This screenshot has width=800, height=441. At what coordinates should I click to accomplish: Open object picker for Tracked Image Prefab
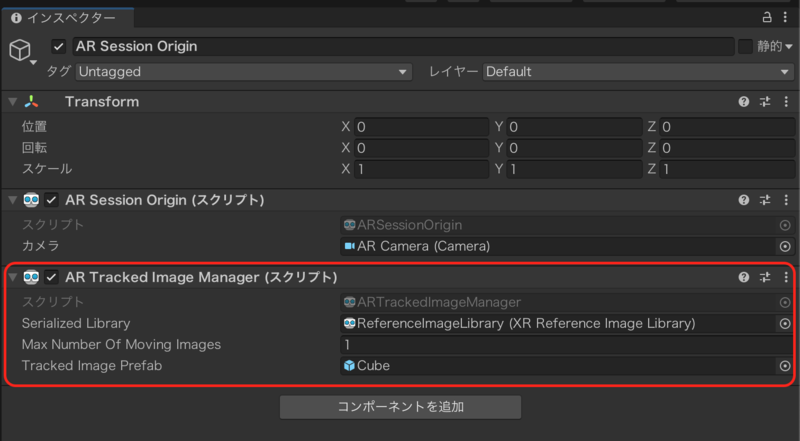[785, 366]
